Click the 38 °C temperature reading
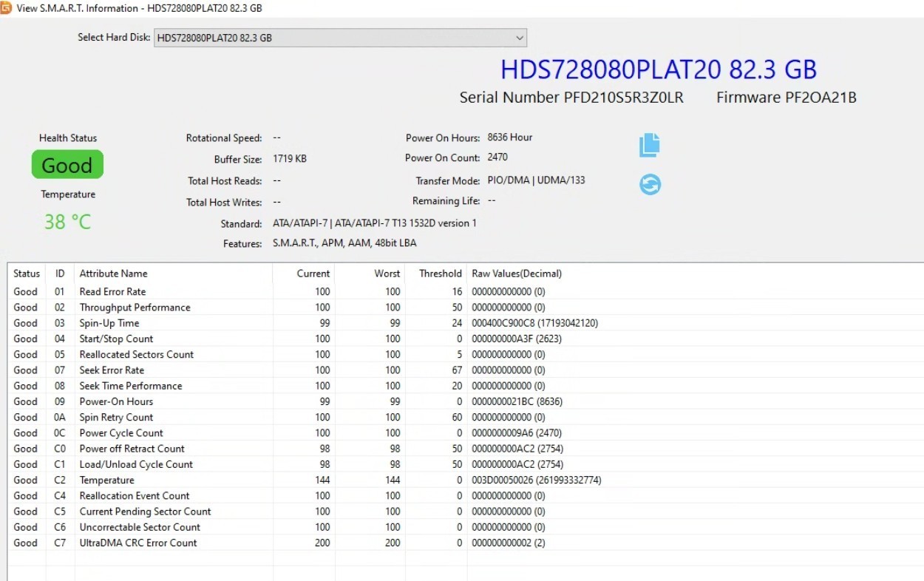Viewport: 924px width, 581px height. (67, 222)
